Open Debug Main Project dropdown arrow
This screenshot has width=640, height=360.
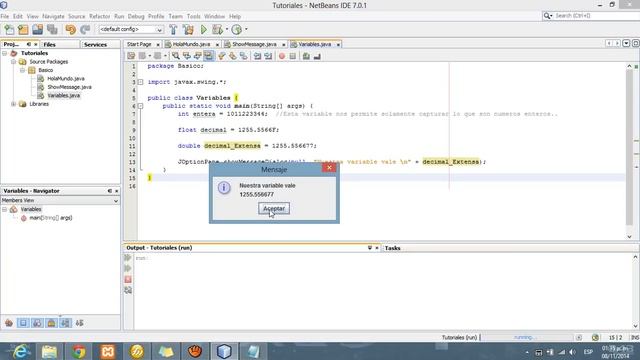(x=227, y=29)
